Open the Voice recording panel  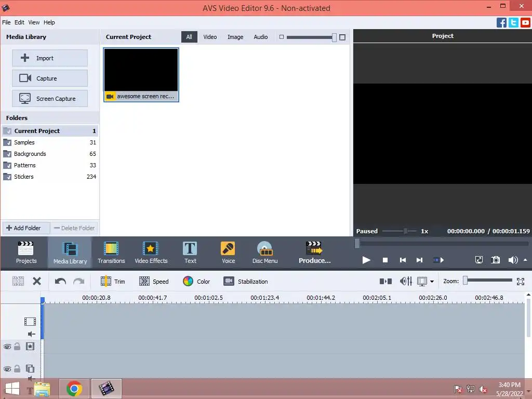(x=228, y=252)
